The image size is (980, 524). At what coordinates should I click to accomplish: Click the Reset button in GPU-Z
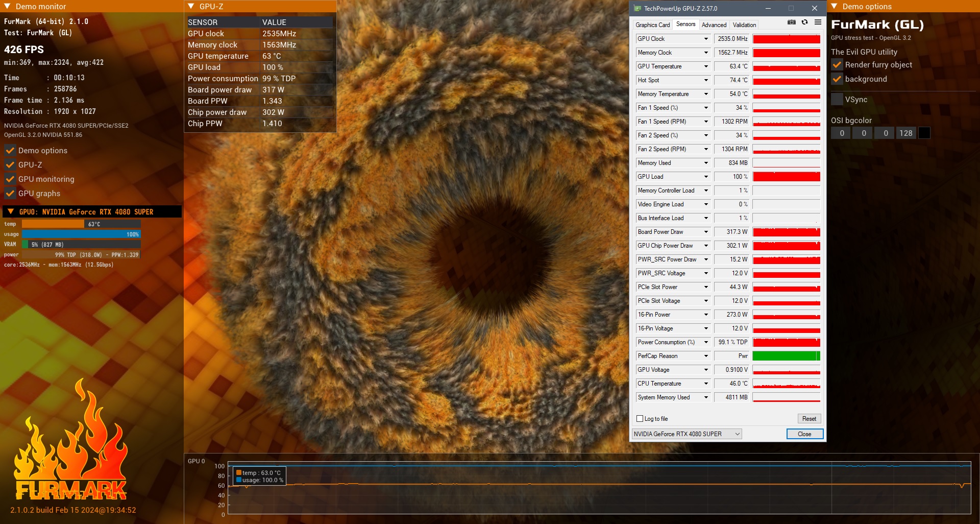click(x=809, y=419)
